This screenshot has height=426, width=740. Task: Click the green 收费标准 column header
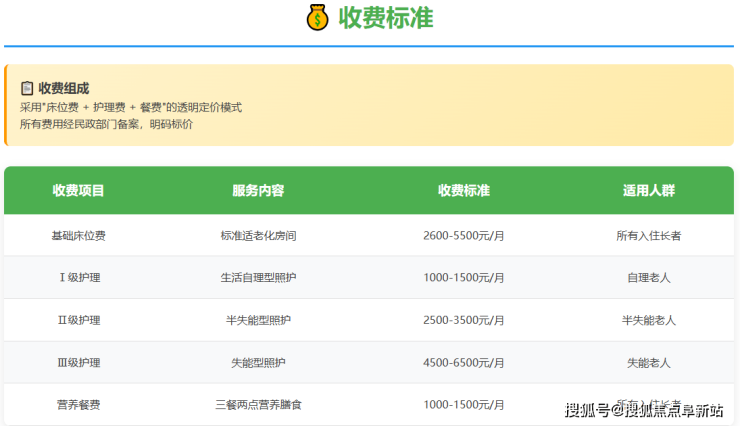(x=463, y=191)
